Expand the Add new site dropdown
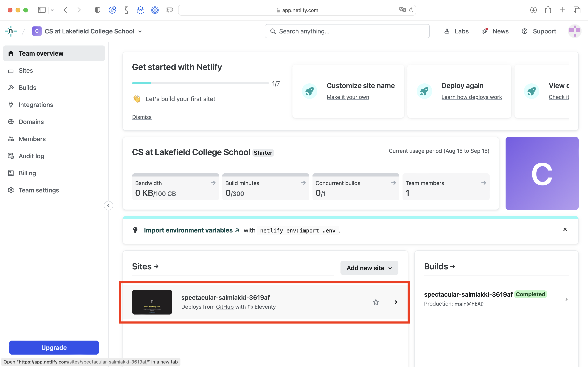Viewport: 588px width, 367px height. coord(369,268)
